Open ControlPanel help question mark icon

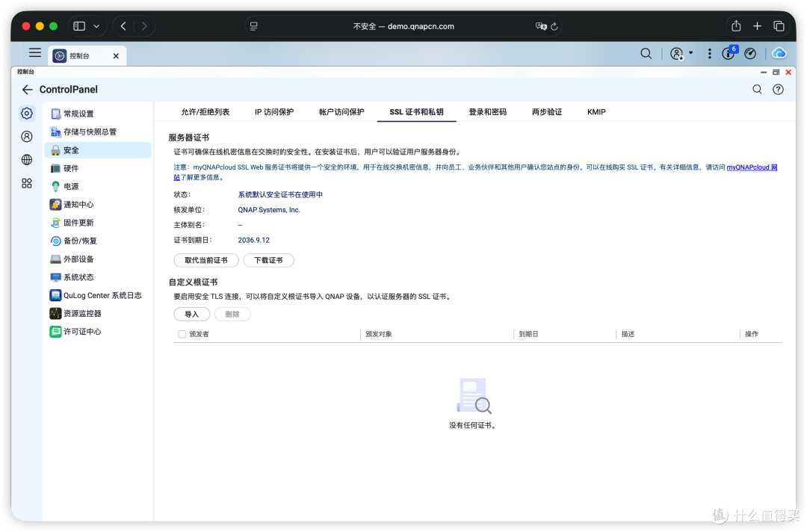coord(778,90)
